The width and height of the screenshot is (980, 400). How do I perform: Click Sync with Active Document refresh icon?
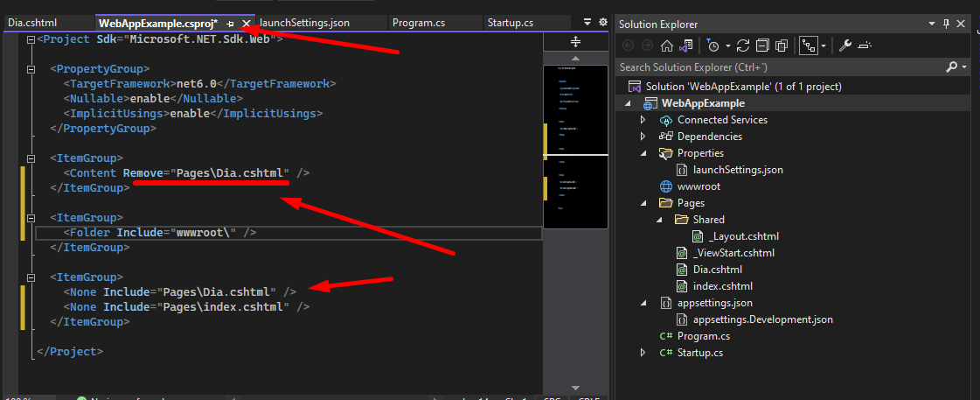click(743, 45)
